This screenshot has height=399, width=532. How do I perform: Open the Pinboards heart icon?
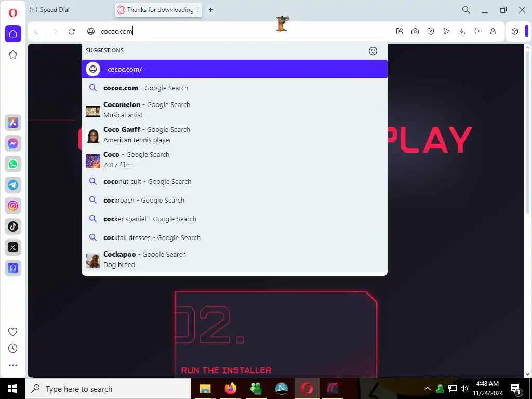(12, 331)
